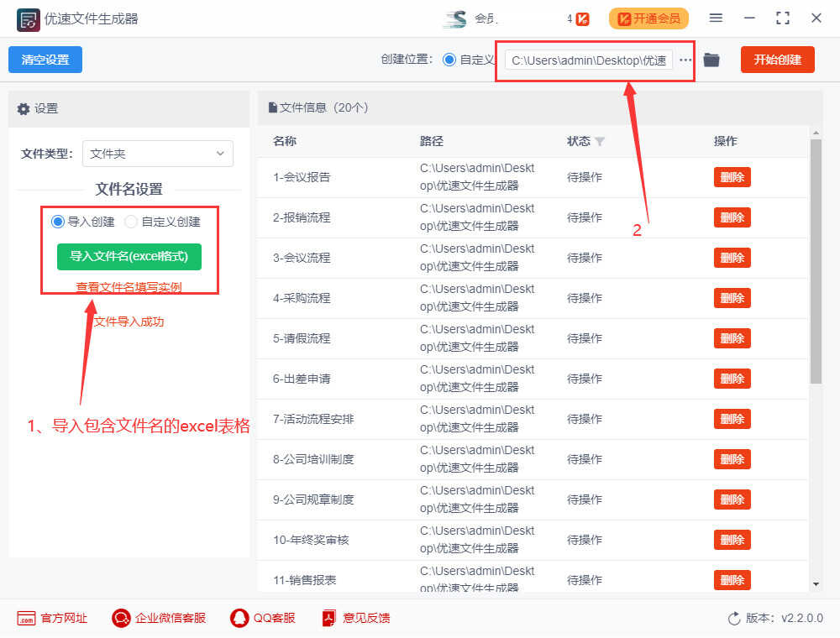Select the 9-公司规章制度 name cell
The height and width of the screenshot is (638, 840).
pos(313,499)
